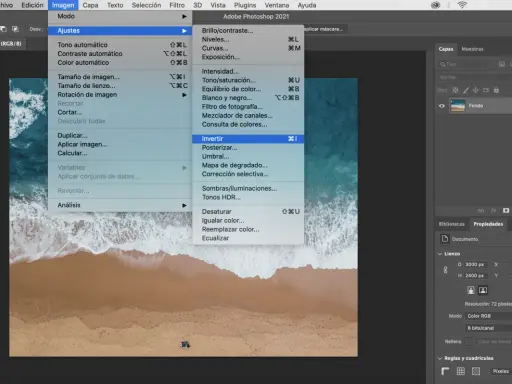Hide the Fondo layer with eye icon
The height and width of the screenshot is (384, 512).
[x=442, y=106]
